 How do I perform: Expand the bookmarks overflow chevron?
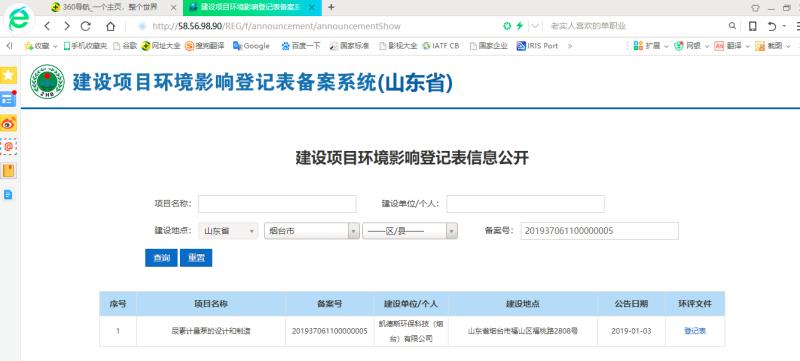coord(570,46)
